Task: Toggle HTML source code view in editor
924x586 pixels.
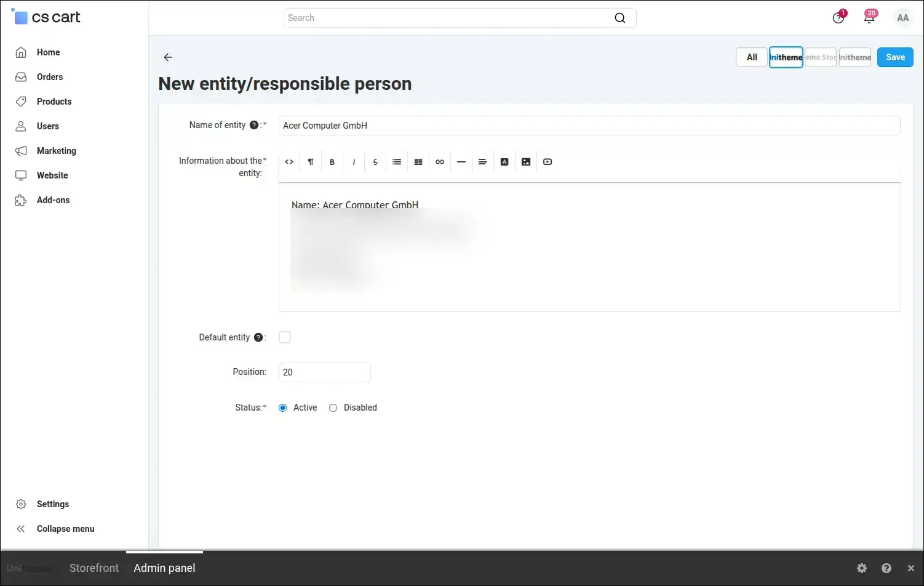Action: 289,162
